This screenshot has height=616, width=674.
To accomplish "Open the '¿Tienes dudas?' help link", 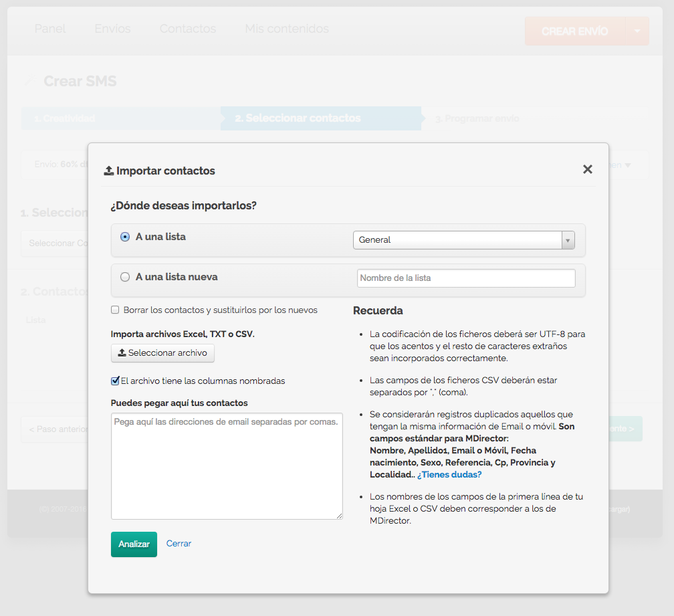I will 449,475.
